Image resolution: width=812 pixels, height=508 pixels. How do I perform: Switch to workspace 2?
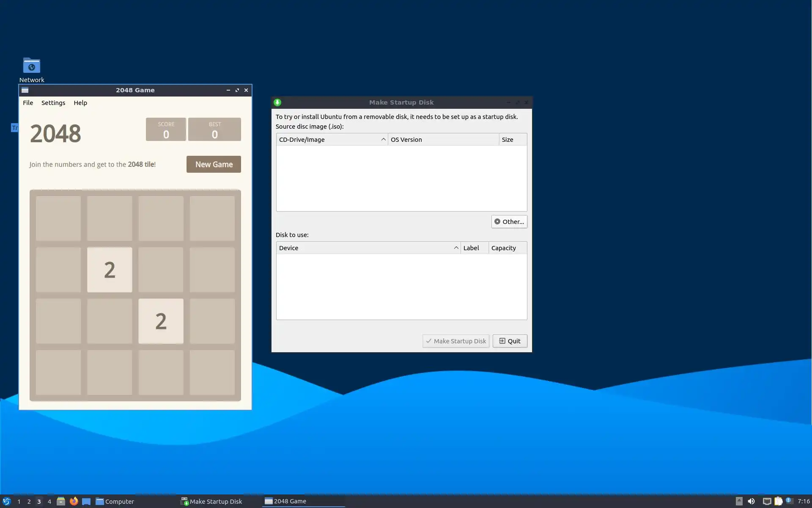29,501
